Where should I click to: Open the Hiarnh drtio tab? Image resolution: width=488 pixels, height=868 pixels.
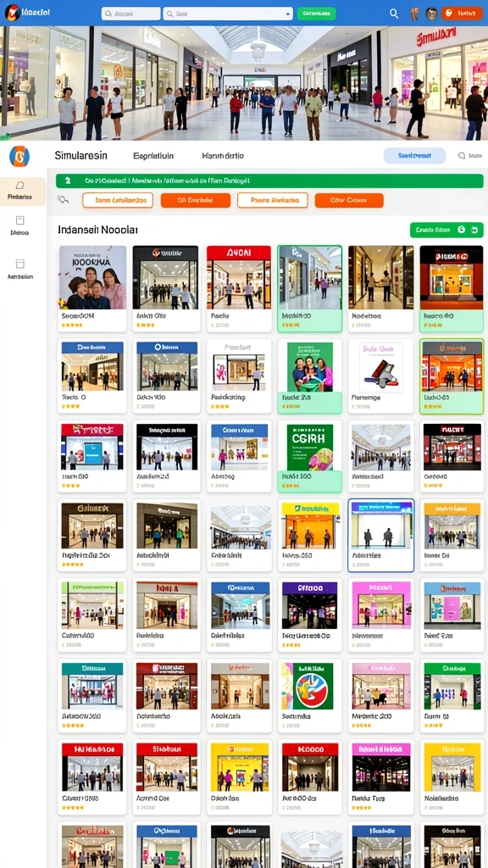223,156
